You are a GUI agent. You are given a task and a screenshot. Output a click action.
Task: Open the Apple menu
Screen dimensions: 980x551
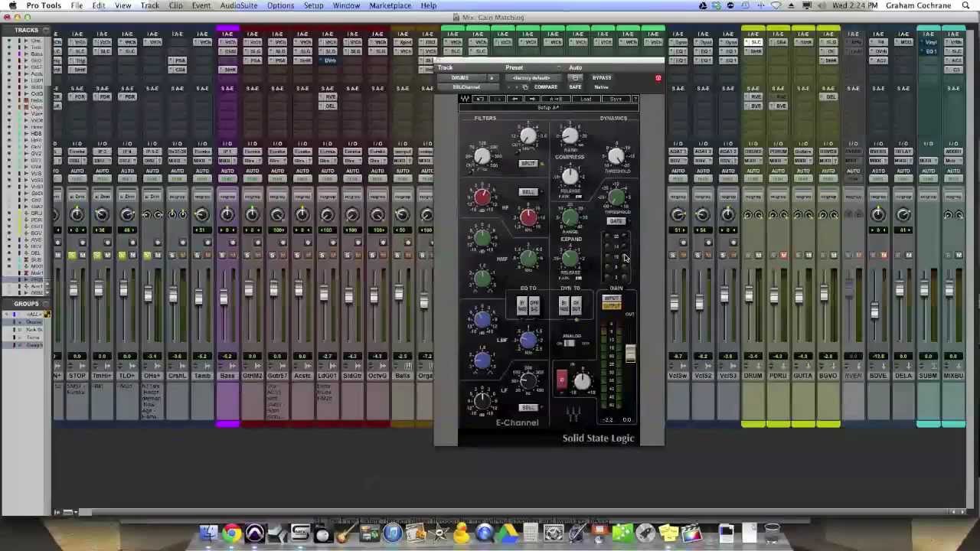click(x=12, y=5)
